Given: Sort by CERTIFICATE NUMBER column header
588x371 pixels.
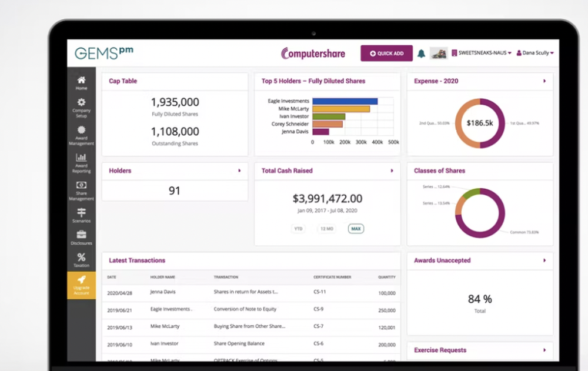Looking at the screenshot, I should coord(332,277).
